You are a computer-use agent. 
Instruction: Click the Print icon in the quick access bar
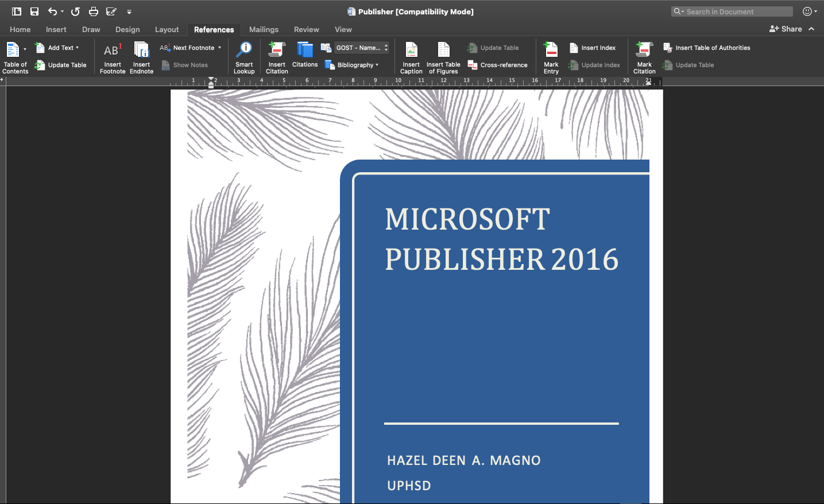point(94,11)
